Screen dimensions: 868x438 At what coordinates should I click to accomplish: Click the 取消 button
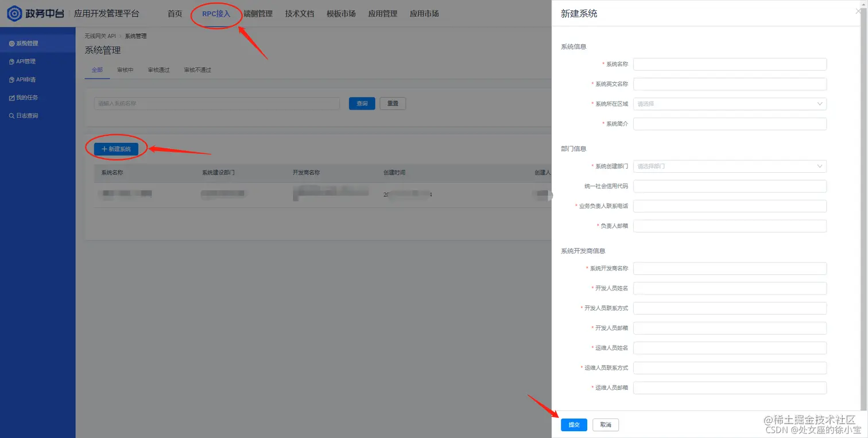pyautogui.click(x=606, y=425)
